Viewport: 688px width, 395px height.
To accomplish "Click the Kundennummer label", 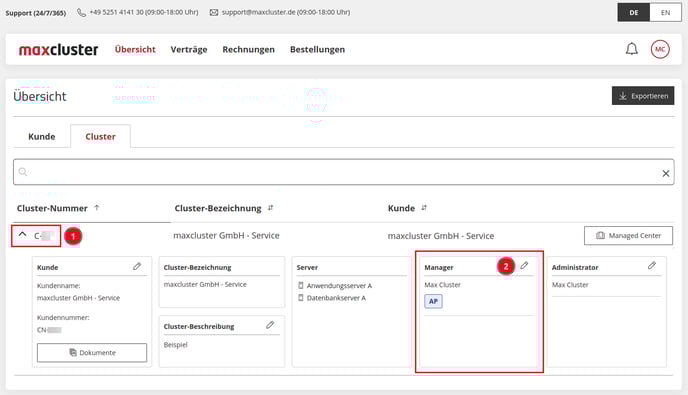I will tap(63, 317).
